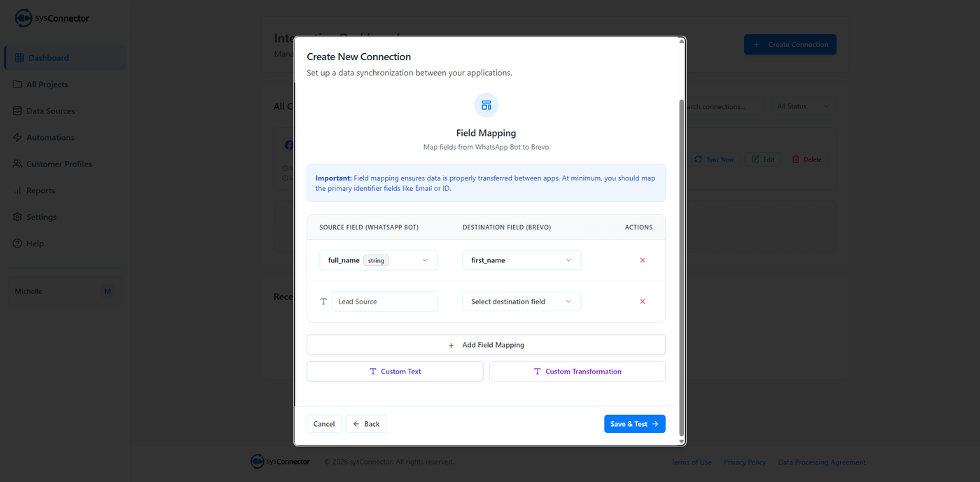Click the Automations lightning icon
This screenshot has height=482, width=980.
click(x=17, y=138)
